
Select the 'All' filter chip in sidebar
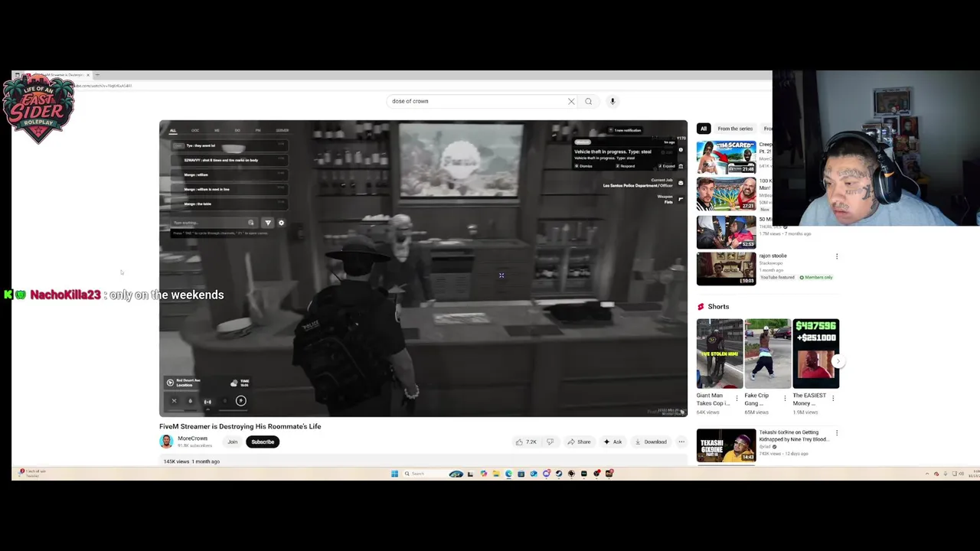[x=703, y=129]
